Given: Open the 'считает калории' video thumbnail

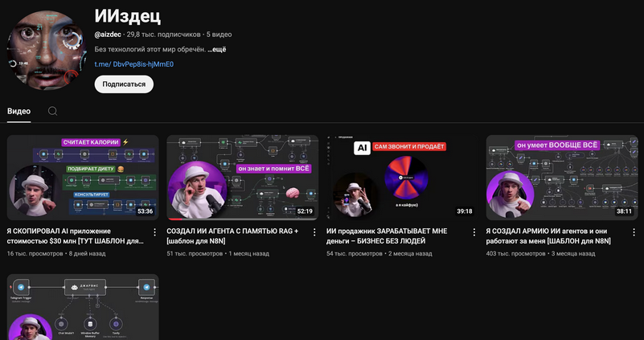Looking at the screenshot, I should click(83, 178).
